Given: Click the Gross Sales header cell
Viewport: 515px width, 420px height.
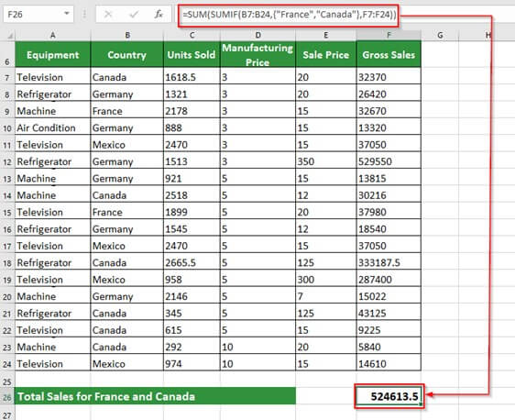Looking at the screenshot, I should click(389, 54).
